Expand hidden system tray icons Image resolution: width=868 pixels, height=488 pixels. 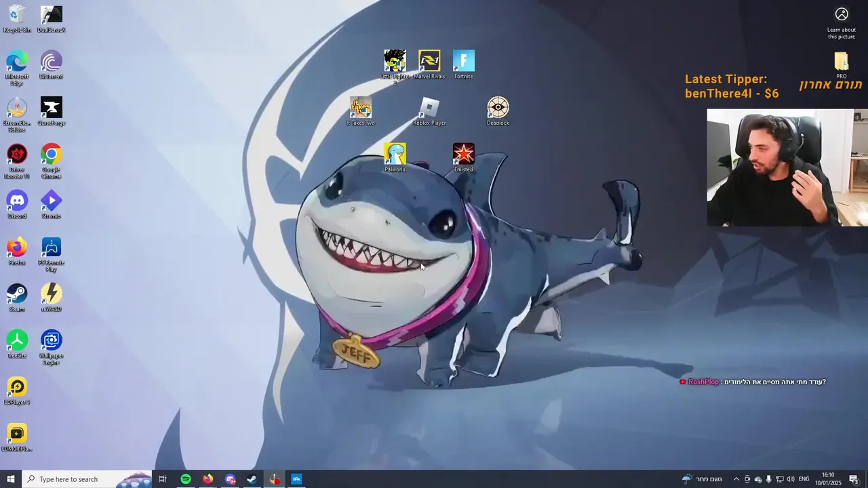point(736,479)
